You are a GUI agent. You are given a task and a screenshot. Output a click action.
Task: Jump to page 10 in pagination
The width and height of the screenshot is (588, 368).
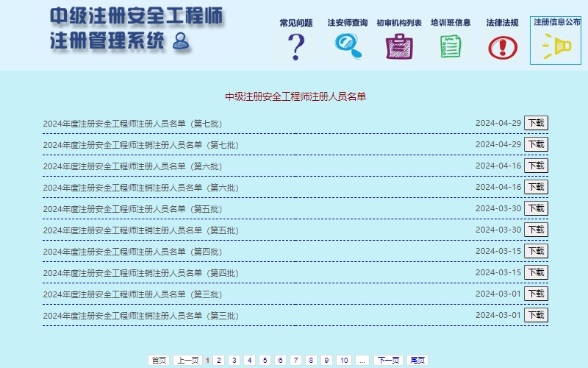point(344,360)
